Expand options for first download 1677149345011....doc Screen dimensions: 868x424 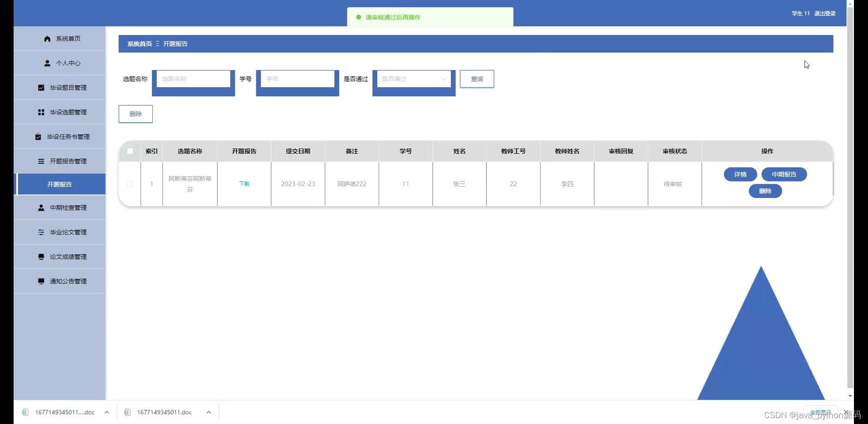pyautogui.click(x=107, y=412)
